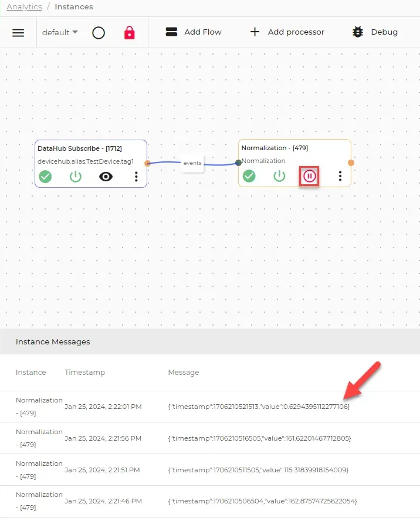Image resolution: width=420 pixels, height=521 pixels.
Task: Click Instances breadcrumb
Action: [x=74, y=6]
